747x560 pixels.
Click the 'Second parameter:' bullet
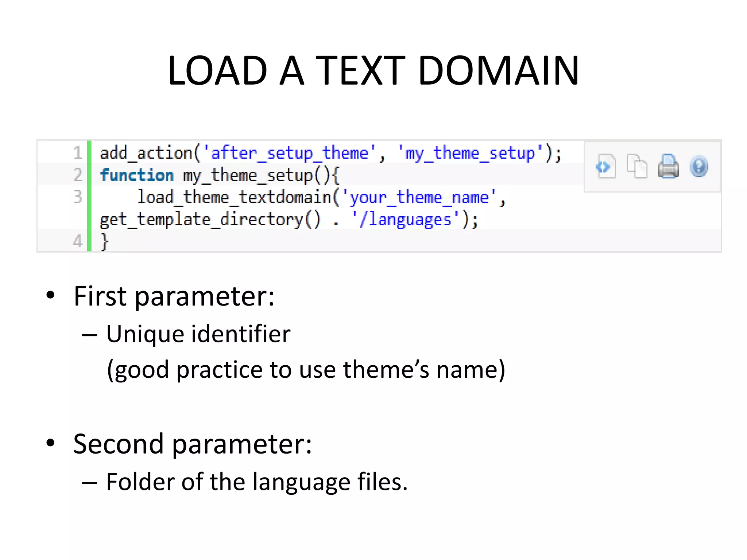193,444
